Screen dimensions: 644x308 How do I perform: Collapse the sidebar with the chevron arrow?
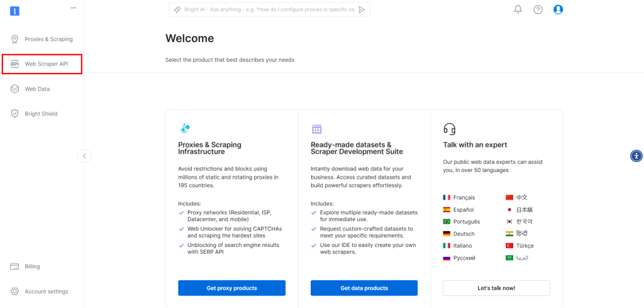[x=85, y=156]
